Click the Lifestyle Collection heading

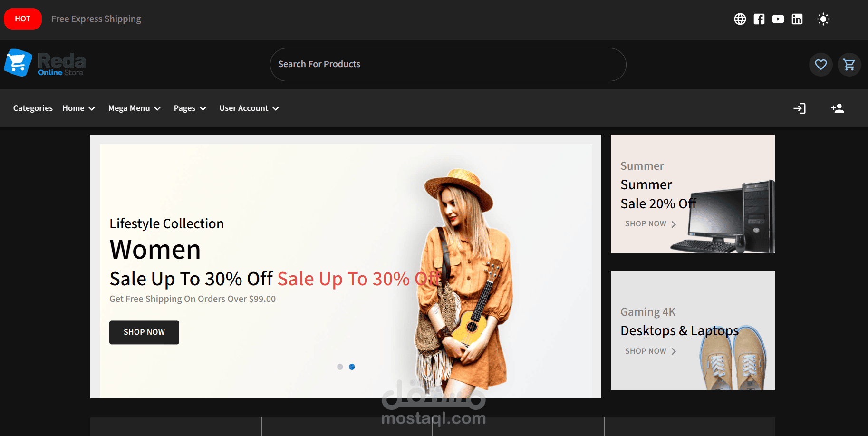pyautogui.click(x=166, y=223)
